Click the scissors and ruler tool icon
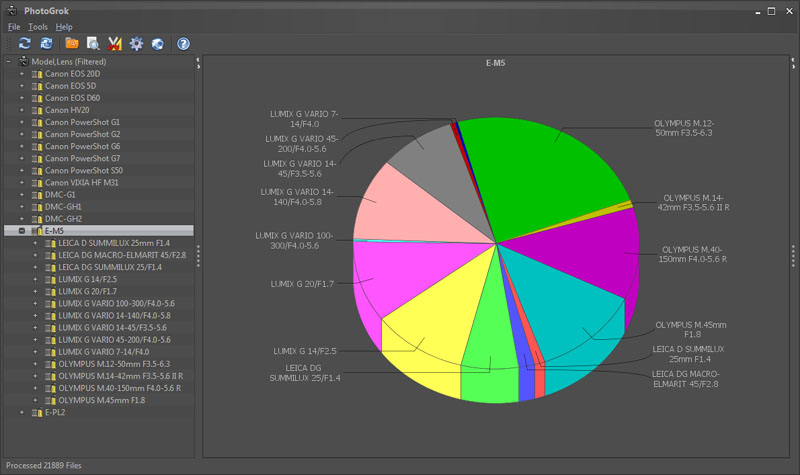Viewport: 800px width, 475px height. coord(115,44)
